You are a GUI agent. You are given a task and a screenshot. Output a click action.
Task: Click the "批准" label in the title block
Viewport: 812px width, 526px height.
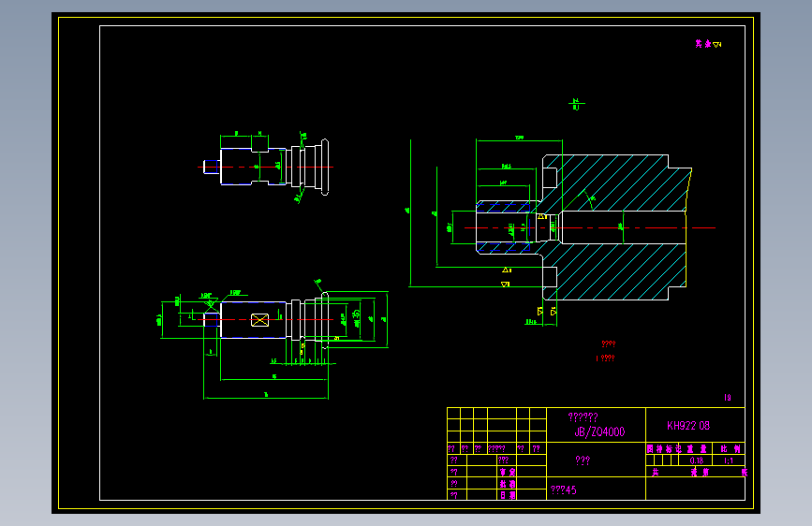[x=508, y=484]
